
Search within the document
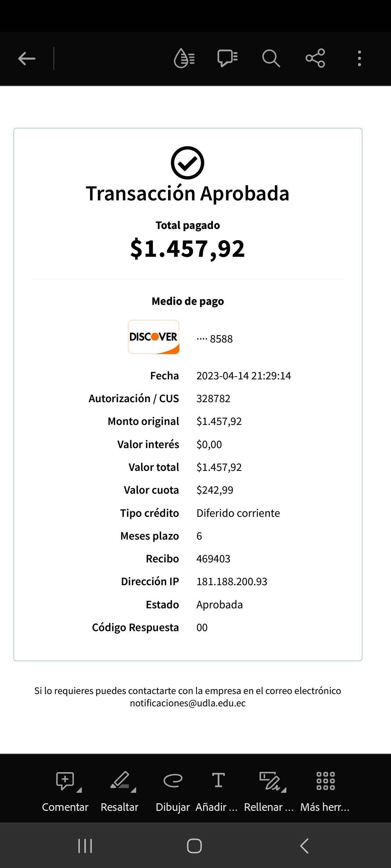pos(271,58)
